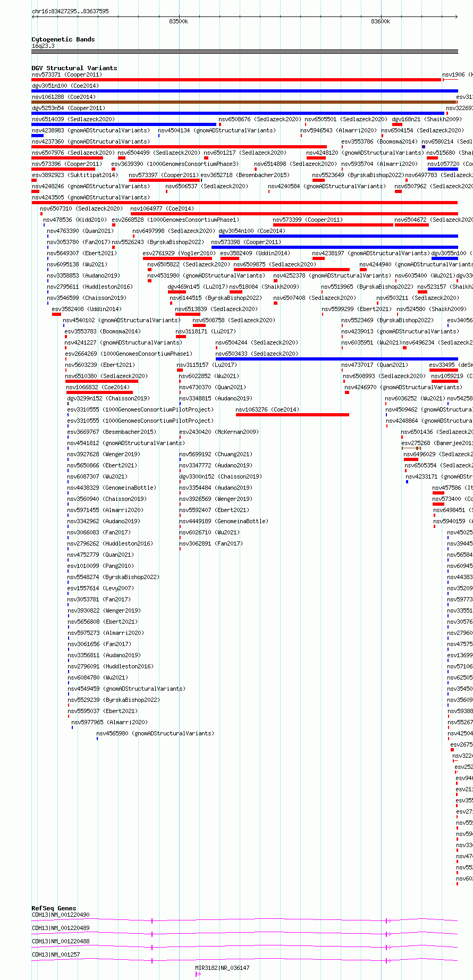Open esv2761929 (Vogler2010)
The width and height of the screenshot is (473, 980).
coord(179,253)
